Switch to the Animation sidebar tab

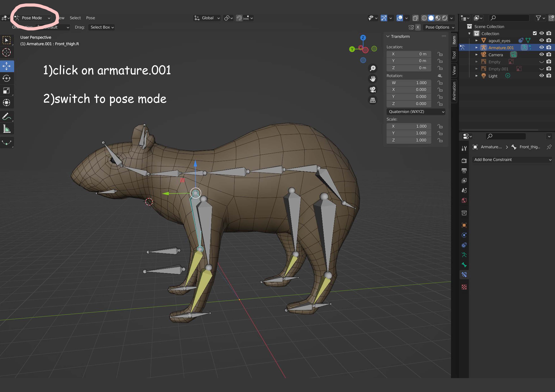click(454, 91)
